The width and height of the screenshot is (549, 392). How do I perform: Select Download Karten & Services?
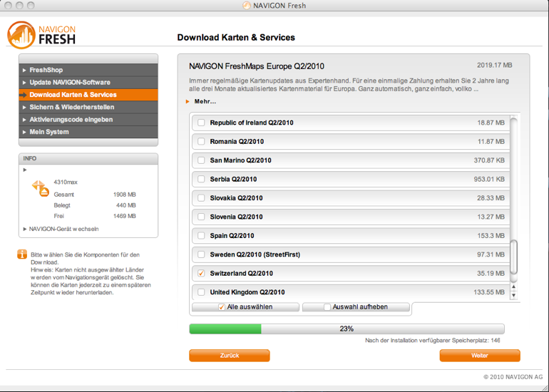click(88, 95)
